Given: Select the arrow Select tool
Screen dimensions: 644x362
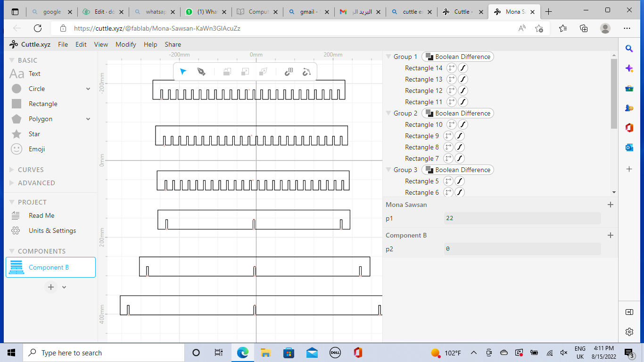Looking at the screenshot, I should (183, 72).
